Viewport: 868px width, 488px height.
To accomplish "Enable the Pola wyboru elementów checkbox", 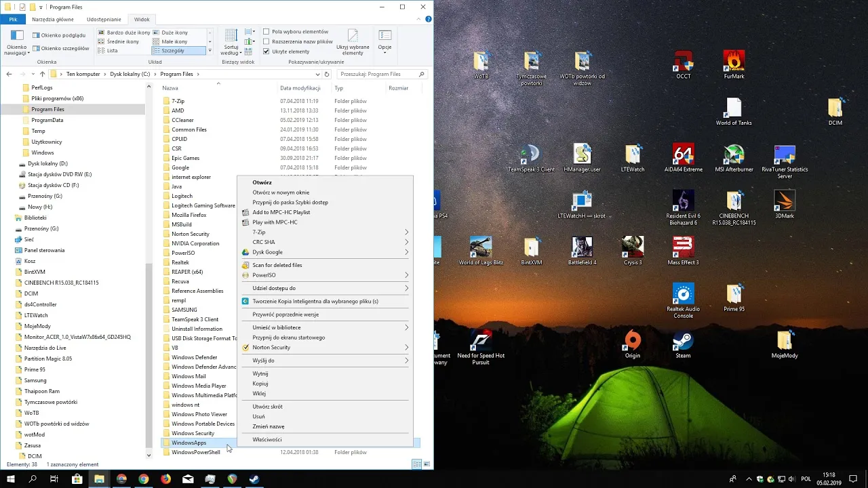I will (x=267, y=32).
